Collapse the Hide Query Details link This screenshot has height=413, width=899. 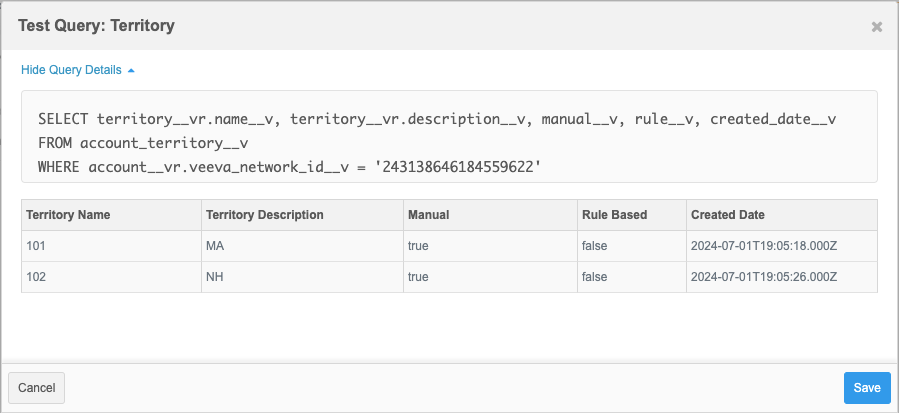pyautogui.click(x=71, y=70)
